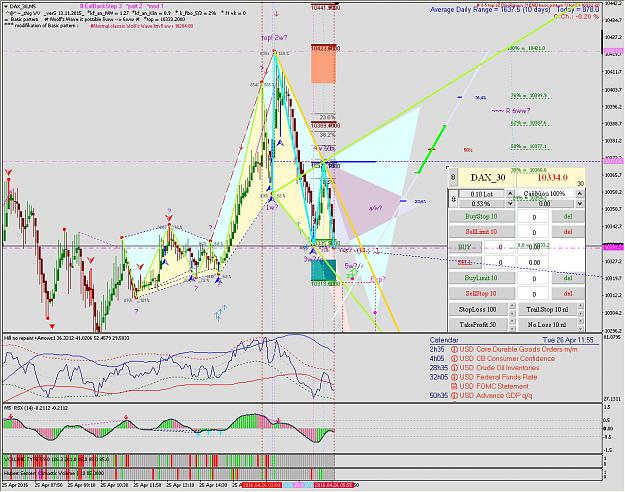Viewport: 625px width, 492px height.
Task: Open info icon for CB Consumer Confidence
Action: point(454,358)
